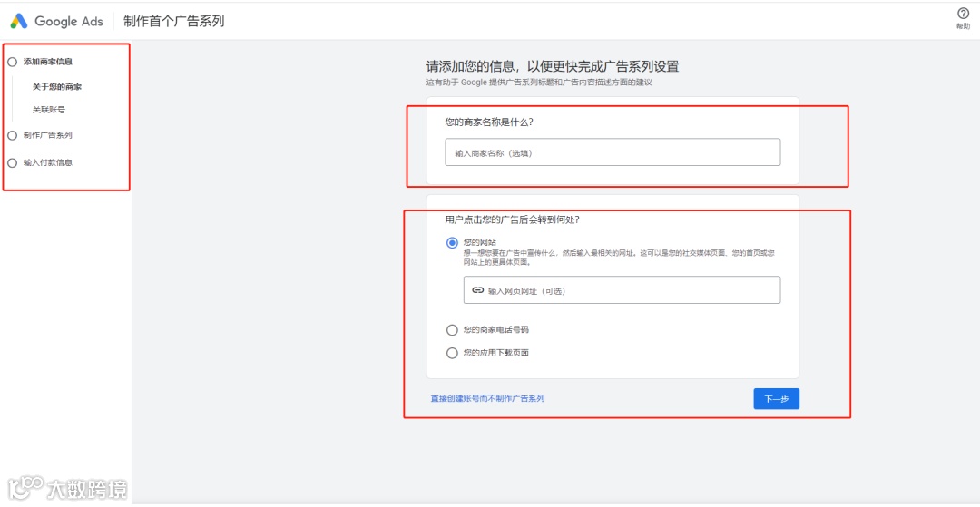Click the 输入付款信息 step circle
The width and height of the screenshot is (980, 507).
(x=12, y=163)
